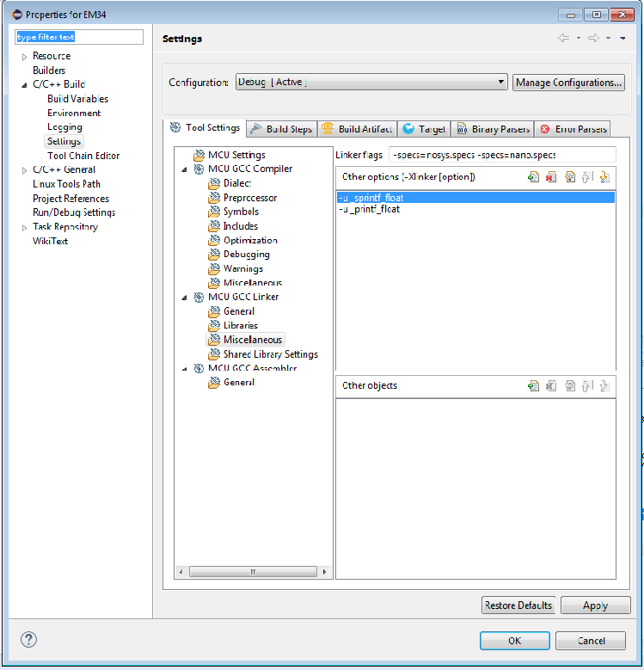Click into the Linker flags field
This screenshot has width=644, height=670.
coord(502,155)
